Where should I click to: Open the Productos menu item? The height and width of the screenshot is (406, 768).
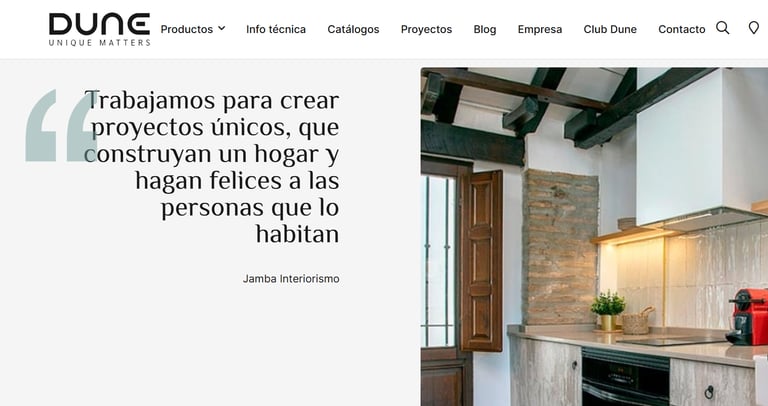coord(187,29)
